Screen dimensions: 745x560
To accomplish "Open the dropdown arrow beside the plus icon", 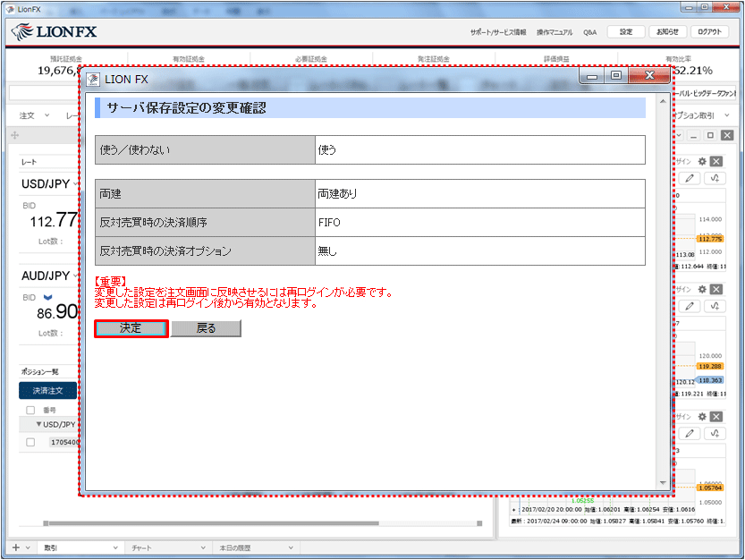I will 28,547.
